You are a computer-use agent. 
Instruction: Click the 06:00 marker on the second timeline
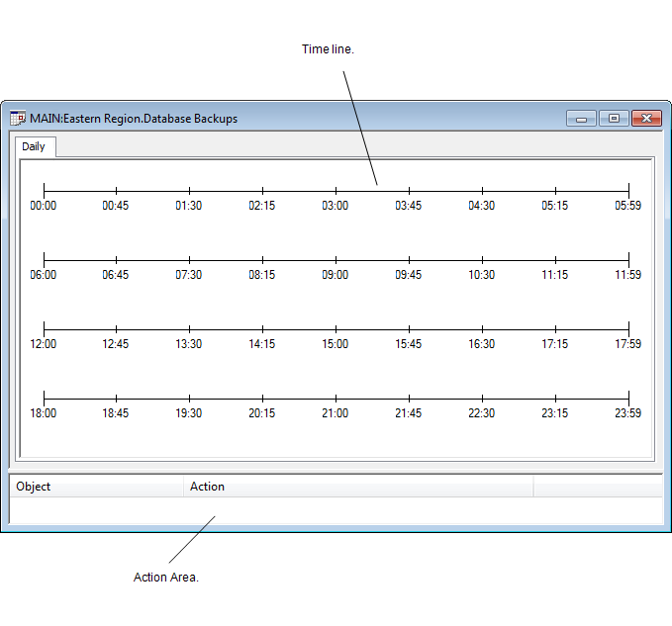44,260
